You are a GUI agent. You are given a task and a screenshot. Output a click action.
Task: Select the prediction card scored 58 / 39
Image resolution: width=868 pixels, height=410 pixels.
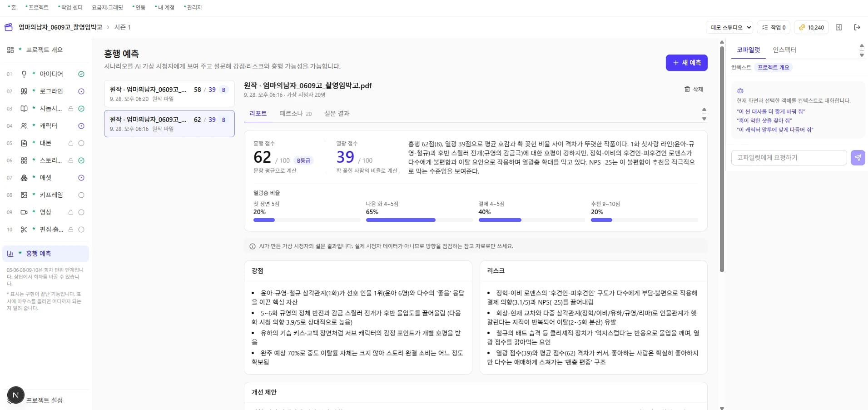(x=169, y=94)
